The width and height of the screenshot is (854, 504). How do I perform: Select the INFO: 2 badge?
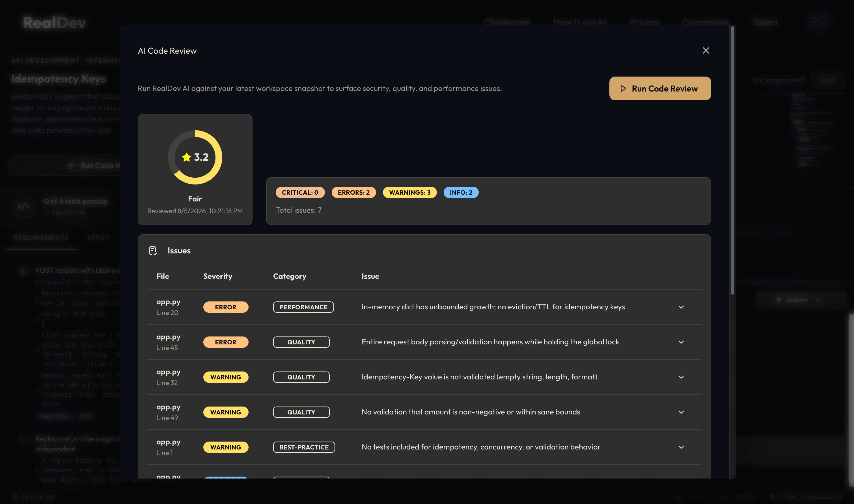(x=461, y=192)
